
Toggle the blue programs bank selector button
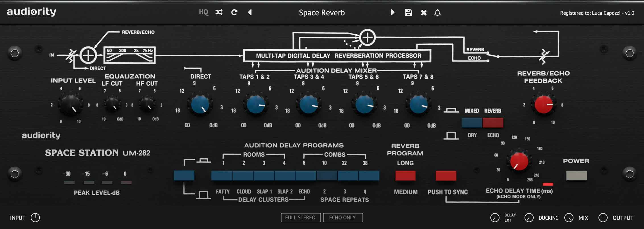pyautogui.click(x=184, y=175)
